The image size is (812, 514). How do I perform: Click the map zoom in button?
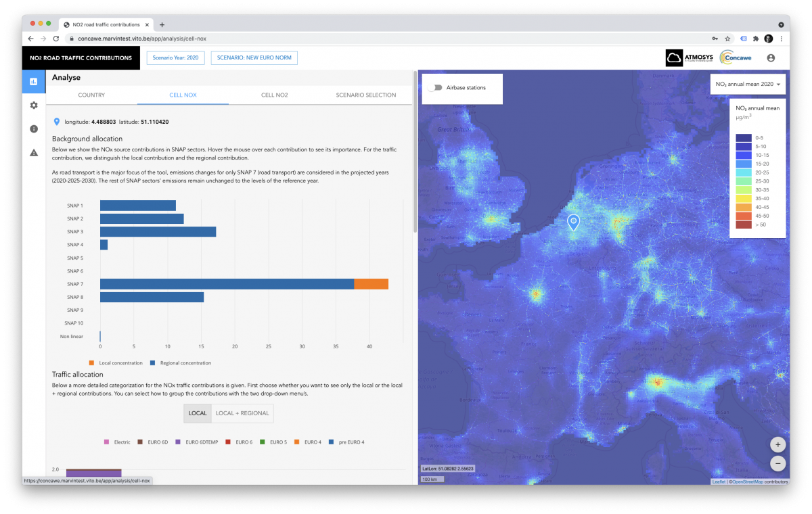tap(777, 444)
